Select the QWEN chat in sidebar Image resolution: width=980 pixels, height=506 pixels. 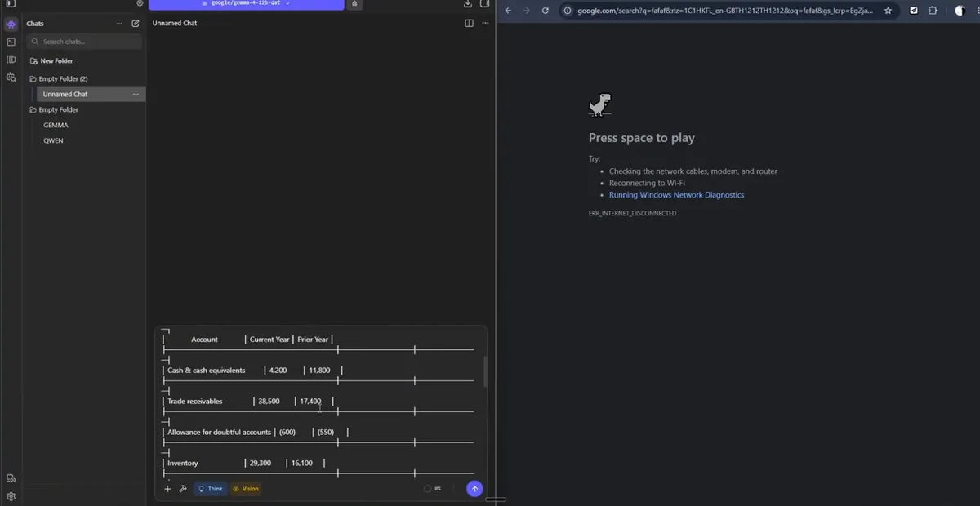(x=53, y=141)
